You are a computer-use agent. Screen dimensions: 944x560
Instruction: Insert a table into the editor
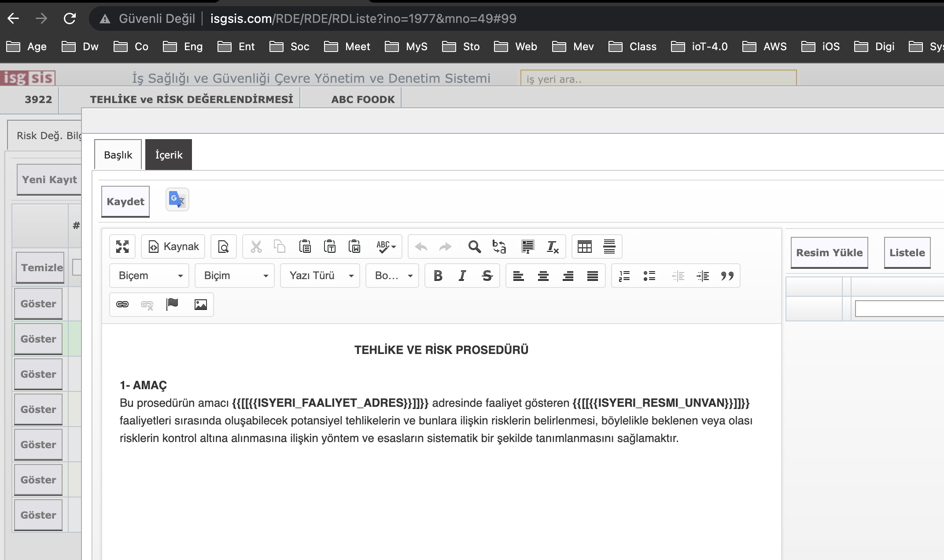(584, 247)
